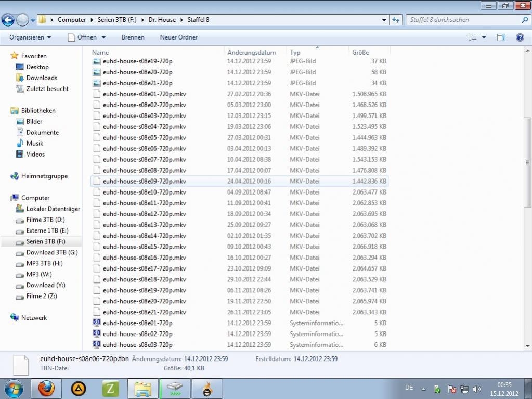Sort by Typ column header
The height and width of the screenshot is (399, 532).
tap(295, 52)
